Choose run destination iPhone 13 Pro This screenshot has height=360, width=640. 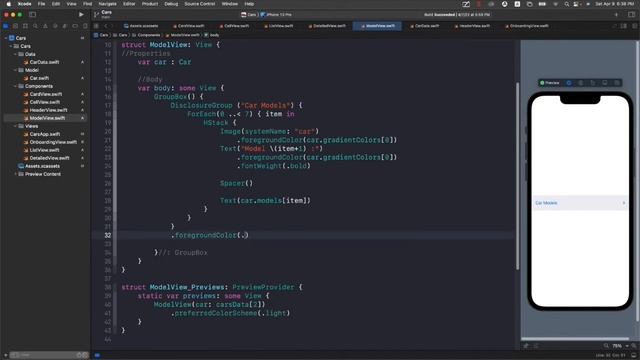[x=276, y=15]
